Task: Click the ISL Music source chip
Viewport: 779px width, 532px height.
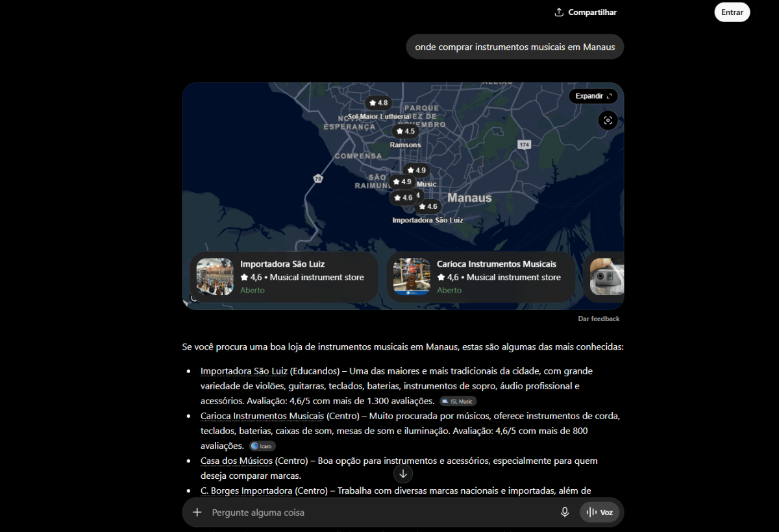Action: [458, 402]
